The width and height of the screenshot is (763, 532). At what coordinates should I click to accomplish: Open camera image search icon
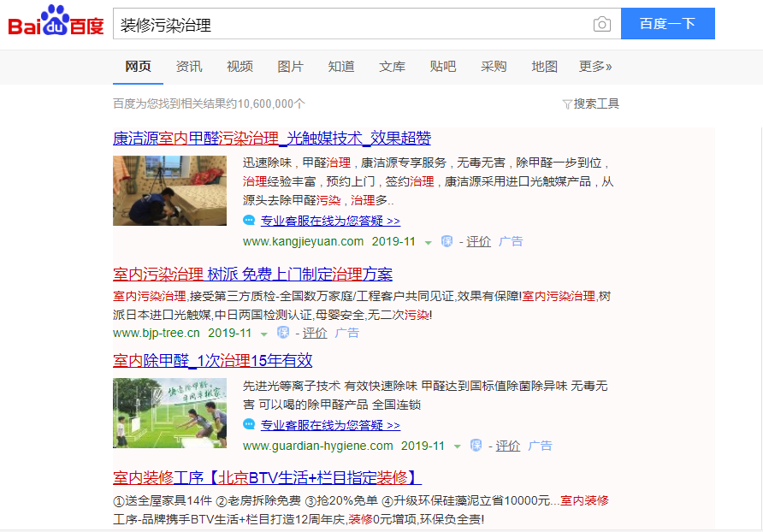[602, 24]
